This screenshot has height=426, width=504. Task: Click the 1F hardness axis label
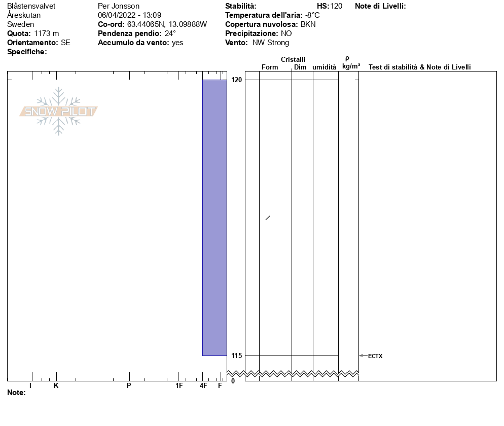(179, 386)
